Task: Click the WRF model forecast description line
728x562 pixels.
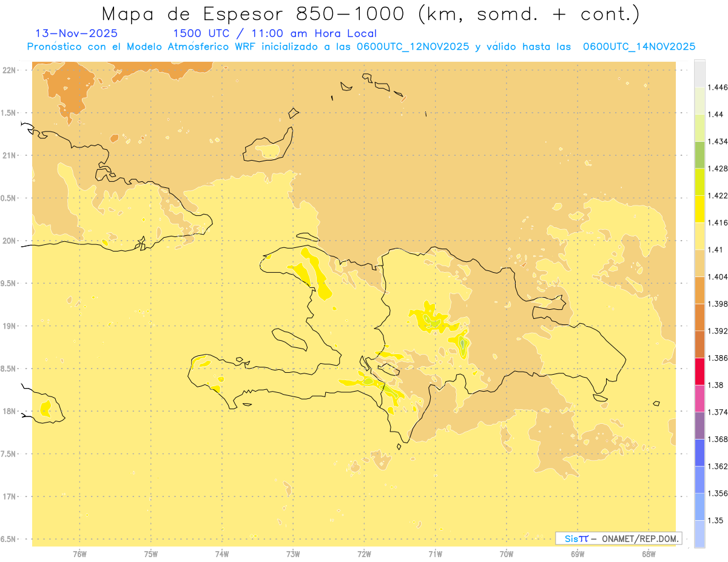Action: (x=361, y=47)
